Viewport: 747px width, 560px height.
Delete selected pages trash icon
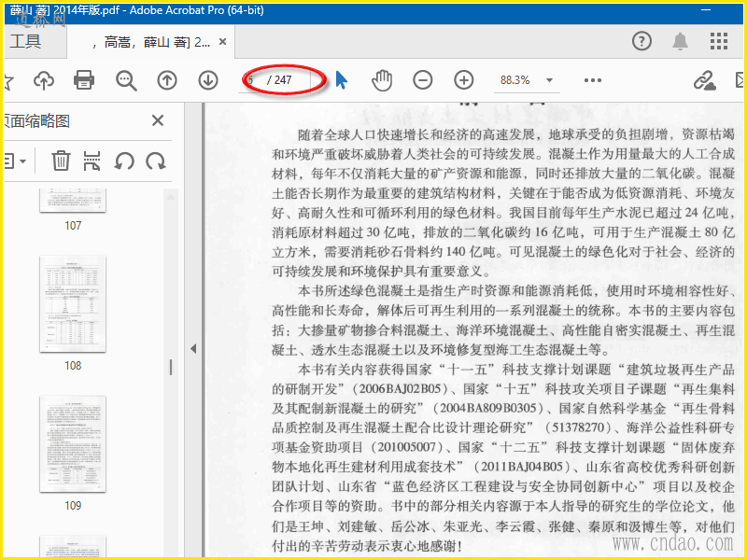pos(61,161)
